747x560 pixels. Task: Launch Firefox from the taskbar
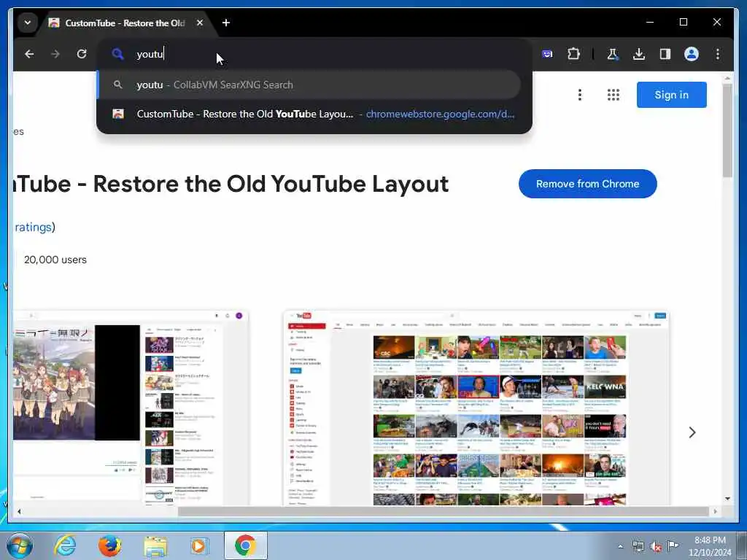(x=109, y=545)
